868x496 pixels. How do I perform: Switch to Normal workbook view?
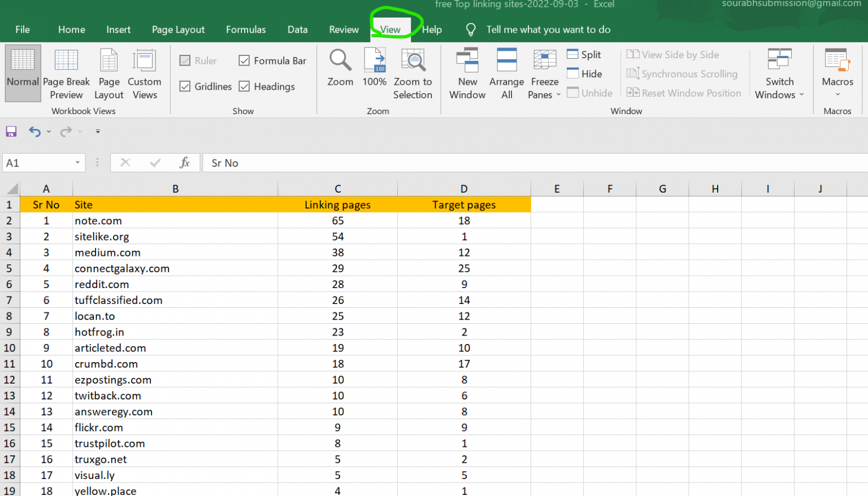pos(23,73)
